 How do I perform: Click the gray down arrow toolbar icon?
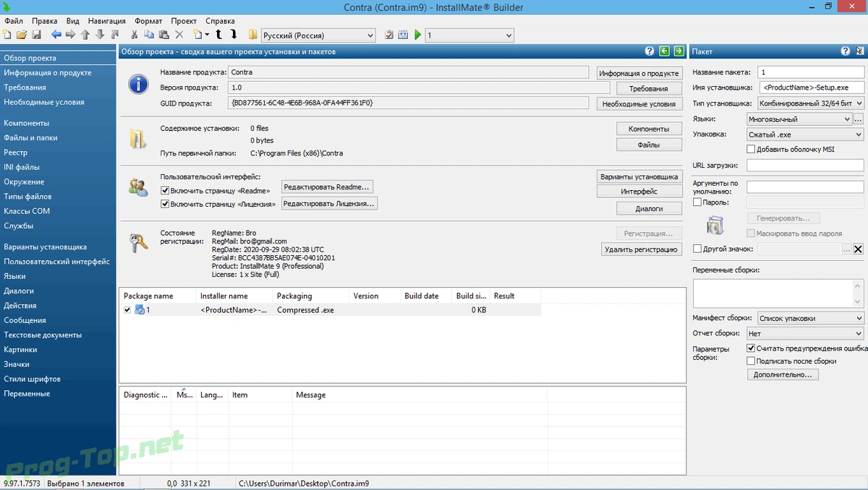(x=100, y=35)
